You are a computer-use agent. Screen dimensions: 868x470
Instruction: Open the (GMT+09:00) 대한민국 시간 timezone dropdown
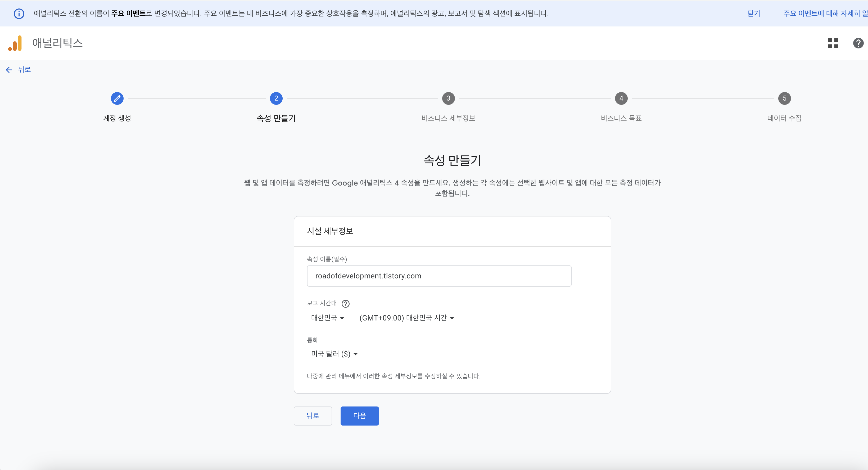point(406,318)
